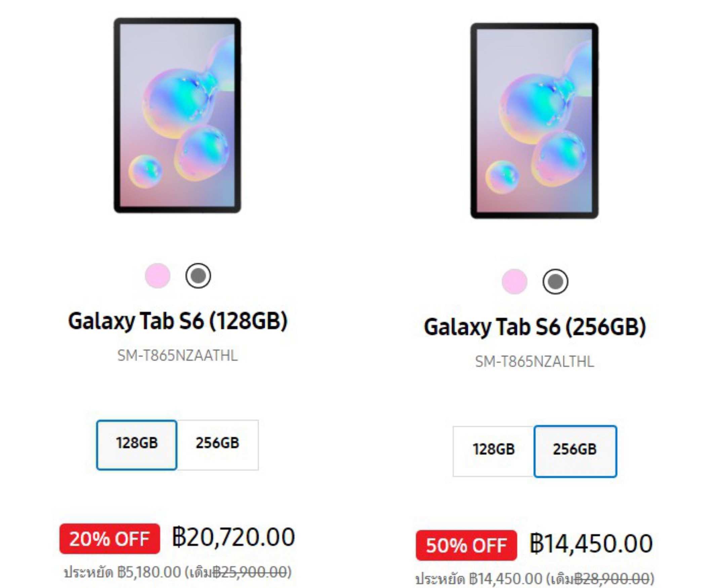The height and width of the screenshot is (588, 726).
Task: Select 256GB storage under model SM-T865NZALTHL
Action: coord(575,451)
